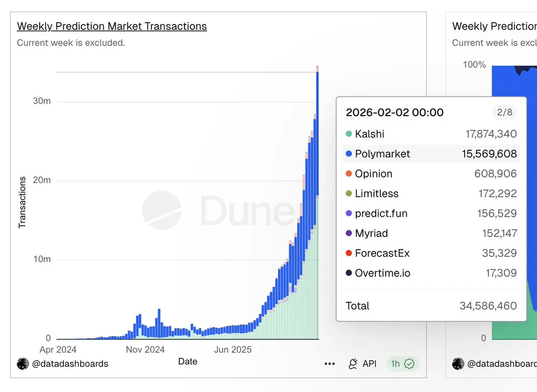Click the ForecastEx value 35,329

coord(499,253)
